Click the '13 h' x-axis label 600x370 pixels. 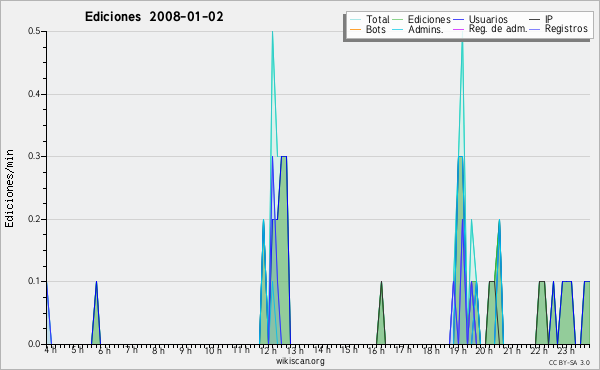[295, 350]
